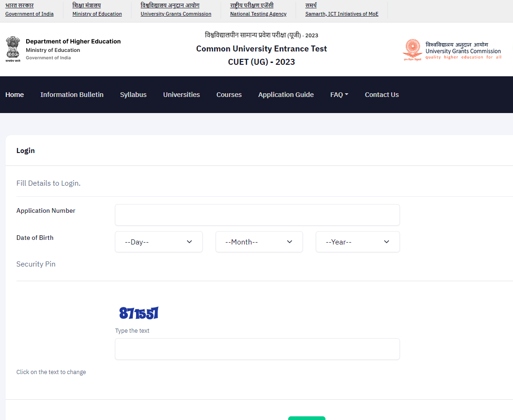Viewport: 513px width, 420px height.
Task: Click the Government of India emblem logo
Action: click(x=13, y=49)
